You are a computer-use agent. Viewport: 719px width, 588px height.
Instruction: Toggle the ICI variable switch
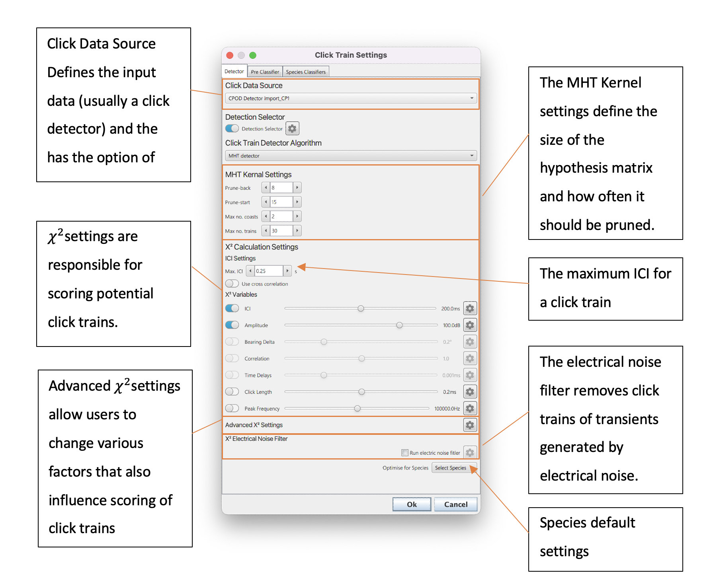232,308
